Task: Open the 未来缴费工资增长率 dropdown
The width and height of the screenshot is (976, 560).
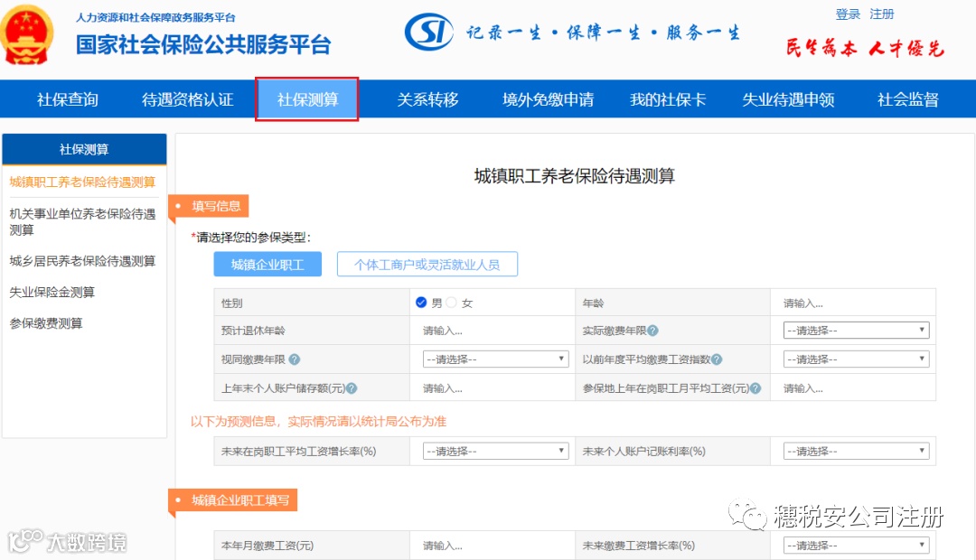Action: (856, 545)
